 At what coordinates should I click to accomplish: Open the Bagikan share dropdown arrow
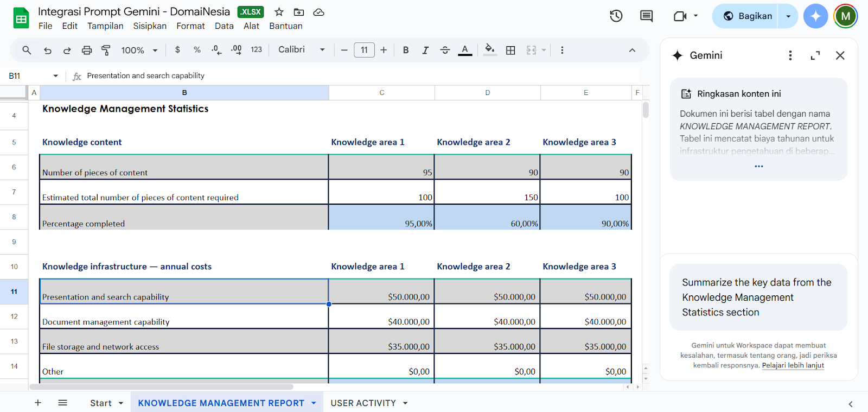(788, 16)
